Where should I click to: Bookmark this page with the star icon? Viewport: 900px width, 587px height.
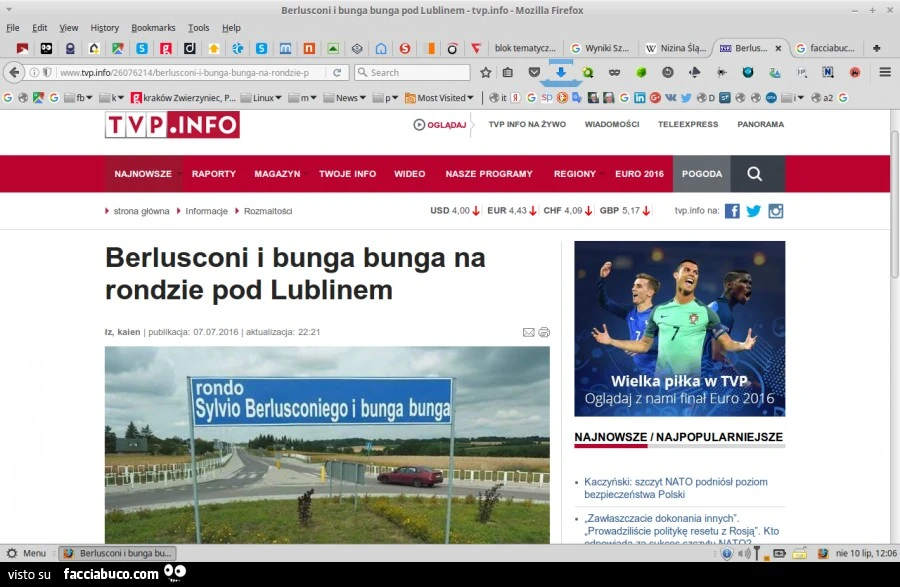coord(486,72)
